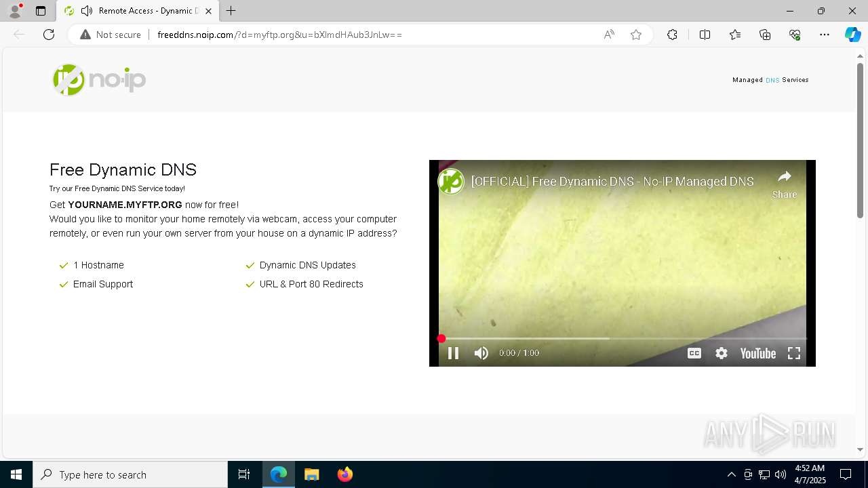Screen dimensions: 868x488
Task: Open Windows Start menu
Action: pyautogui.click(x=16, y=474)
